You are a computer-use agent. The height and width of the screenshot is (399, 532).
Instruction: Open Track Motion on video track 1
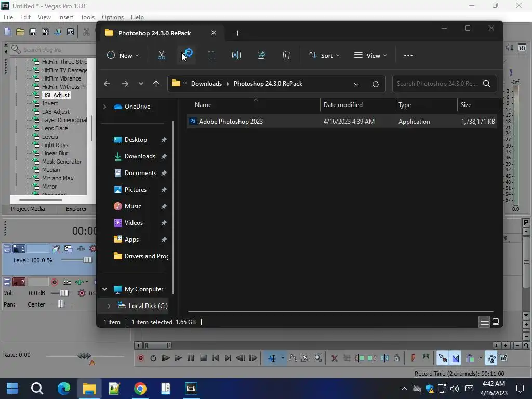68,249
